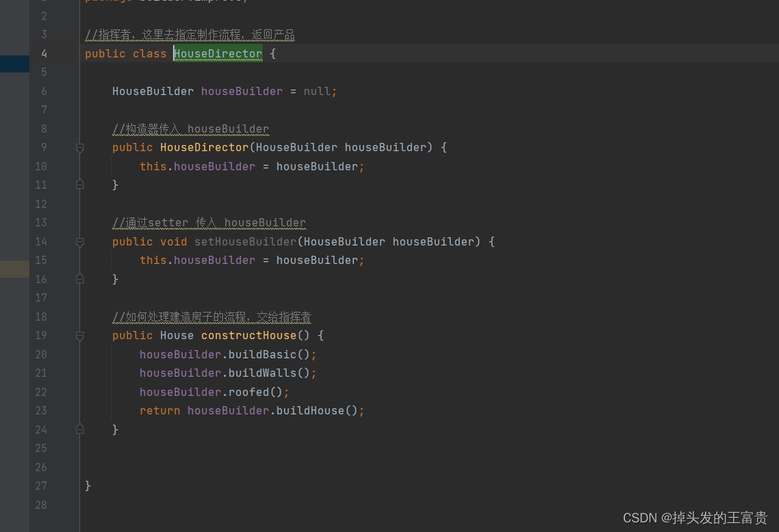
Task: Click this keyword on line 15
Action: [x=153, y=261]
